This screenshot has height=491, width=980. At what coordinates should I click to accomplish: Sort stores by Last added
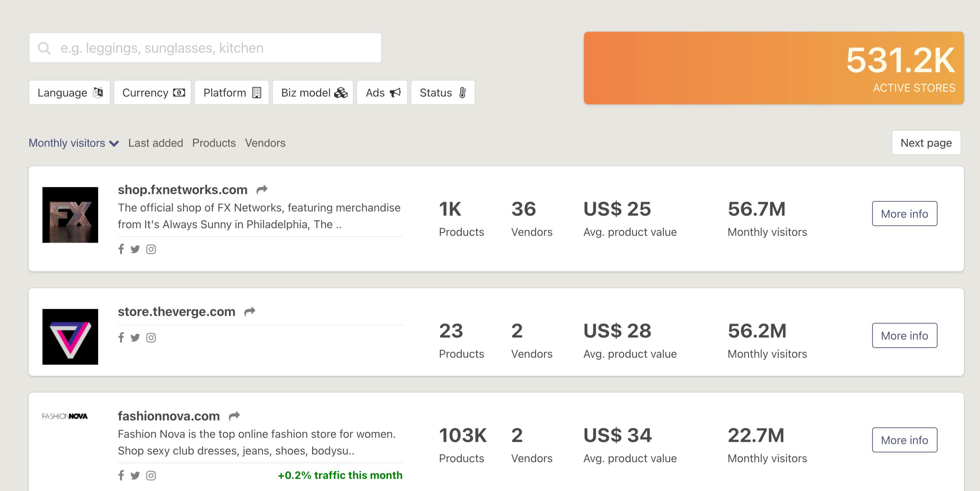[156, 143]
